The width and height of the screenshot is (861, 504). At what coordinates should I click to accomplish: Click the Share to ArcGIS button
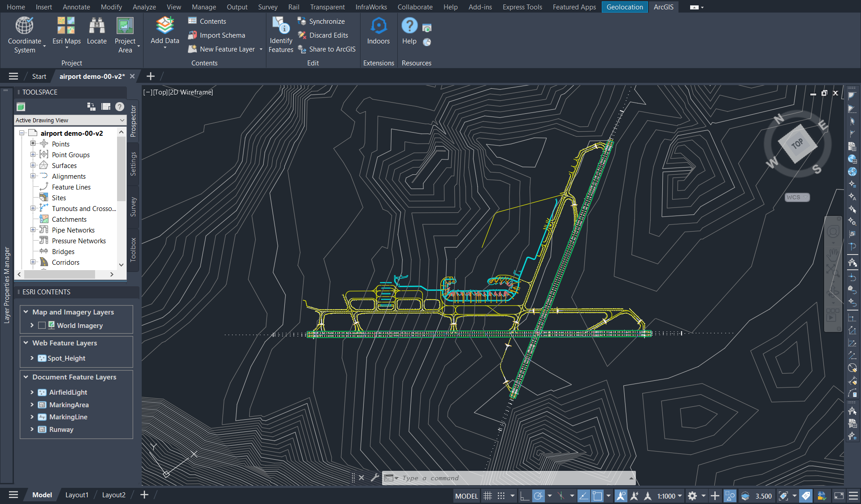click(x=332, y=49)
